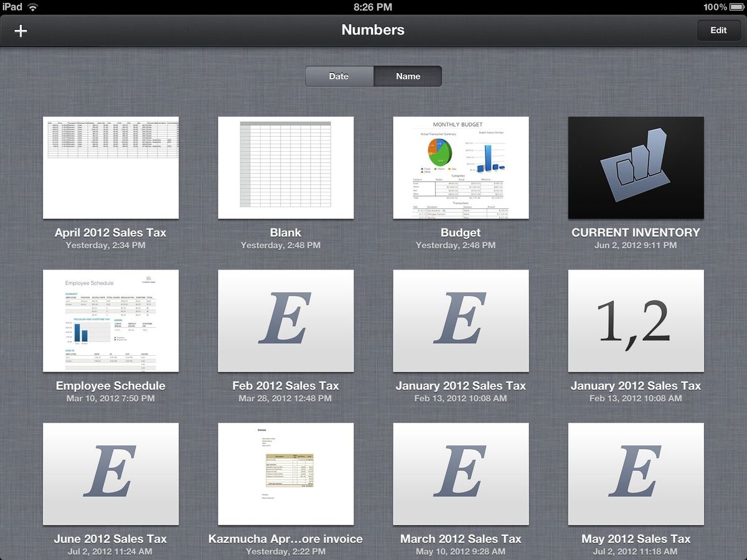Switch to Name sorting
The image size is (747, 560).
[408, 76]
